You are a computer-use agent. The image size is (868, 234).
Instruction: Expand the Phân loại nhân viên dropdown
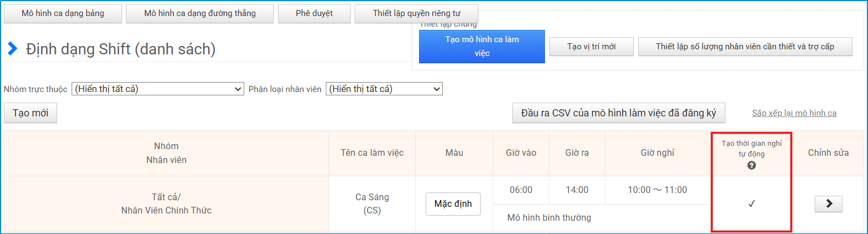click(x=384, y=89)
